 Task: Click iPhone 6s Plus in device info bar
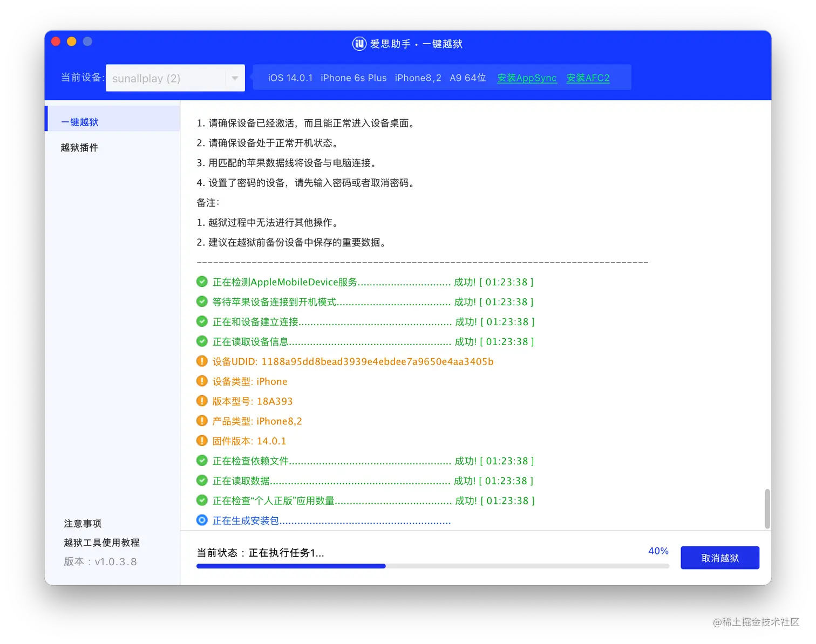[353, 78]
